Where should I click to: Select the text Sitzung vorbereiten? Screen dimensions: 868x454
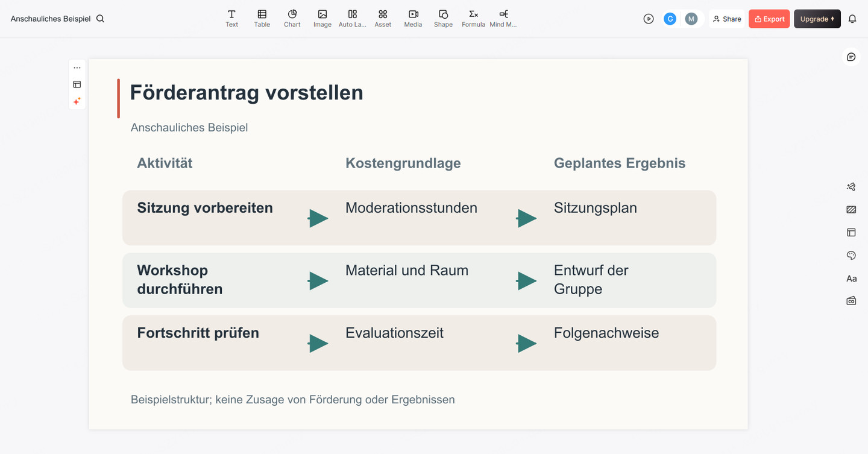coord(205,208)
